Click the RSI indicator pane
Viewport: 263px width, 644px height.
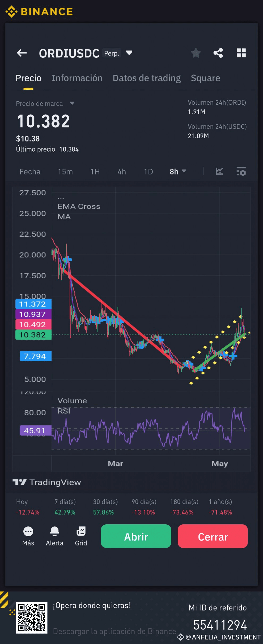pyautogui.click(x=151, y=428)
